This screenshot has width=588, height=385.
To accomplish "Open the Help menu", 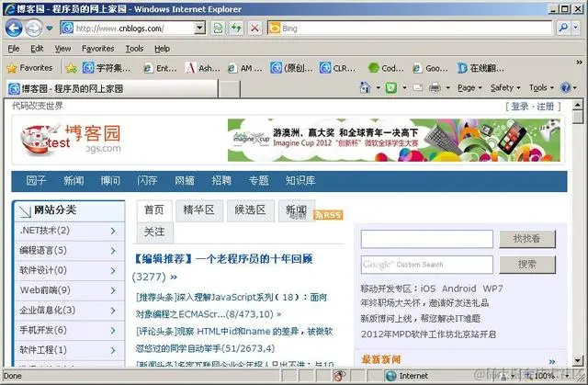I will (162, 49).
